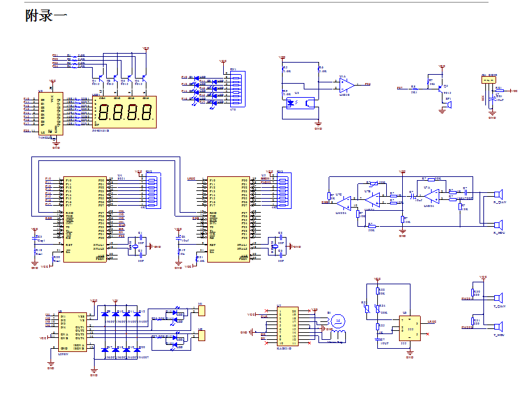Click the four-digit seven-segment display
Image resolution: width=532 pixels, height=405 pixels.
pyautogui.click(x=125, y=113)
